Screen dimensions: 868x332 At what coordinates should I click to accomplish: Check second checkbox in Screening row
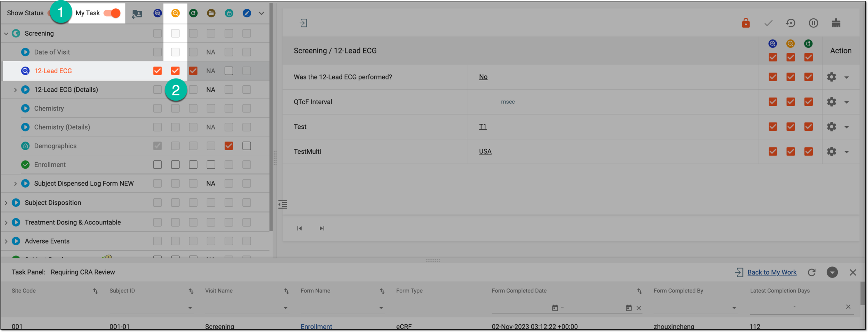point(175,33)
